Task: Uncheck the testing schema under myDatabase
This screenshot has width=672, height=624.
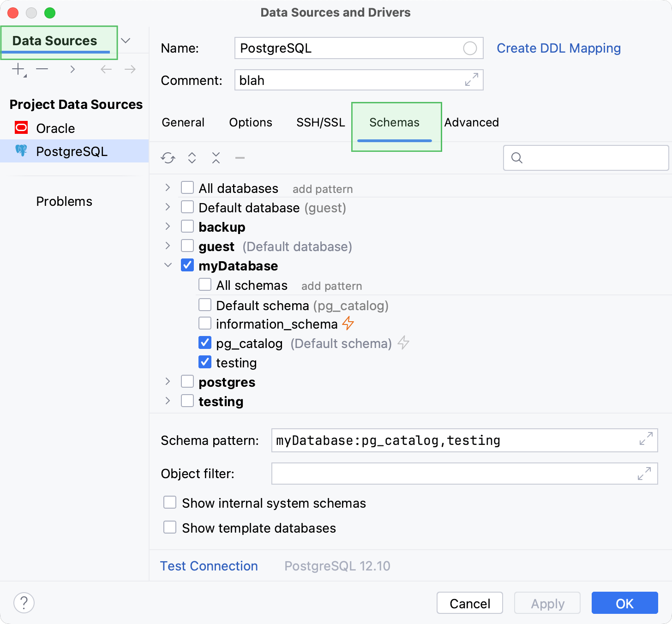Action: [204, 362]
